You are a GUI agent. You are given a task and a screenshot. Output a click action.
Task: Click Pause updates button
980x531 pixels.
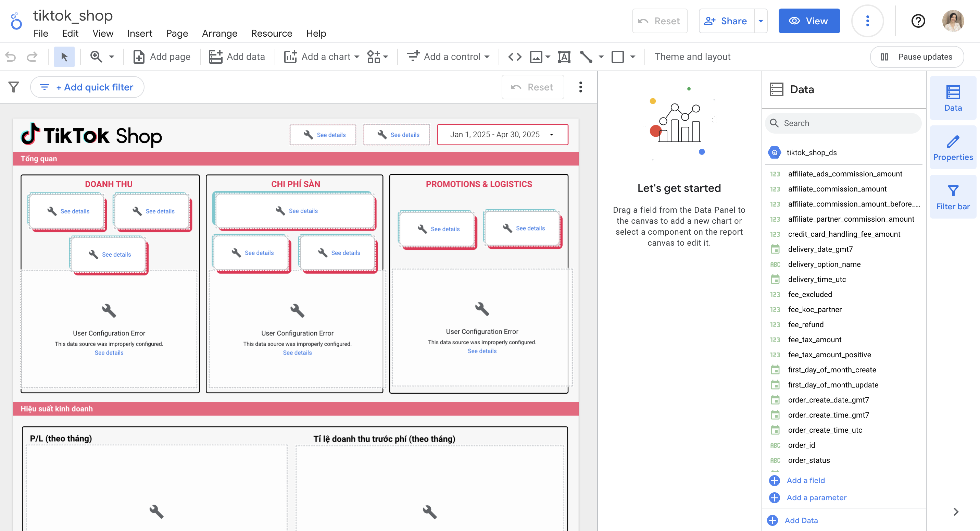917,57
